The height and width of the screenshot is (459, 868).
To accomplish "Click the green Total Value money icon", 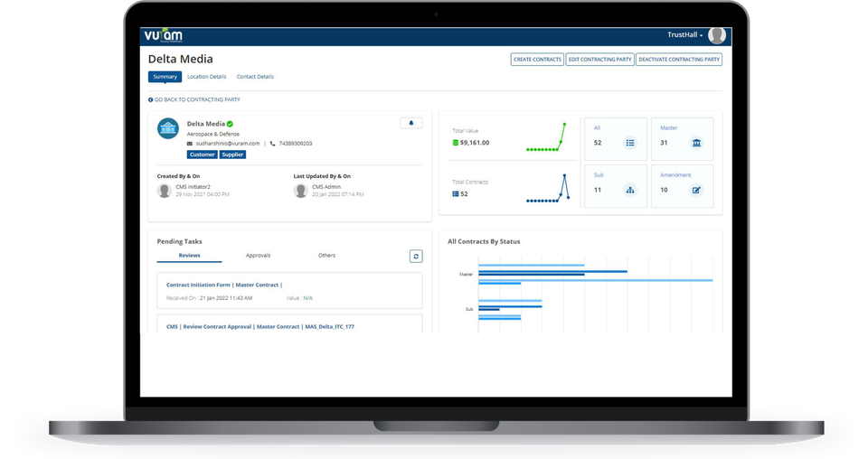I will (456, 143).
